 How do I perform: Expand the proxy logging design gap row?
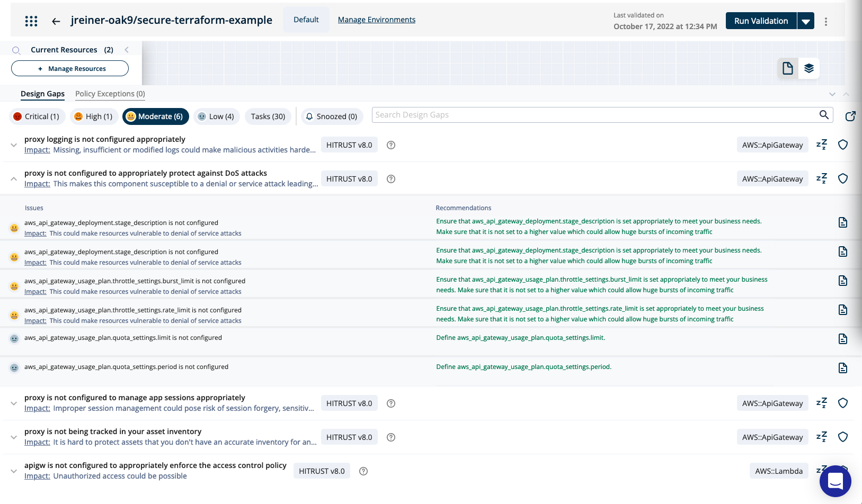pos(14,145)
